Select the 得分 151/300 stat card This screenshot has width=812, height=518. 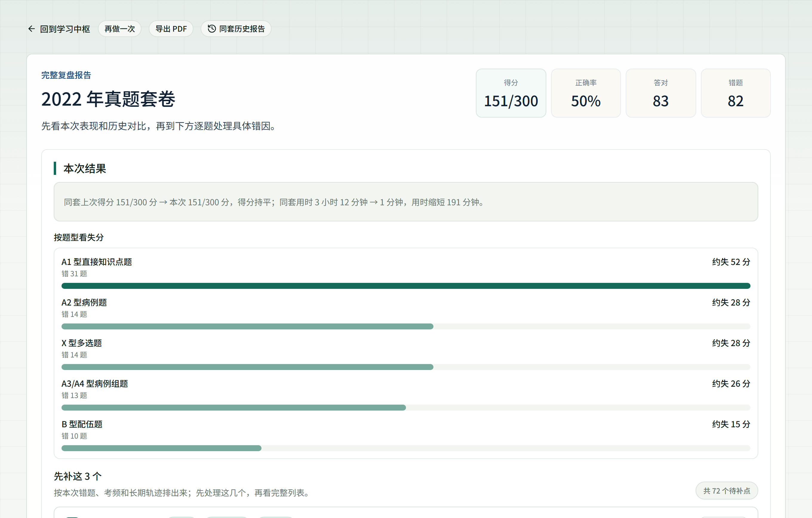click(x=511, y=93)
